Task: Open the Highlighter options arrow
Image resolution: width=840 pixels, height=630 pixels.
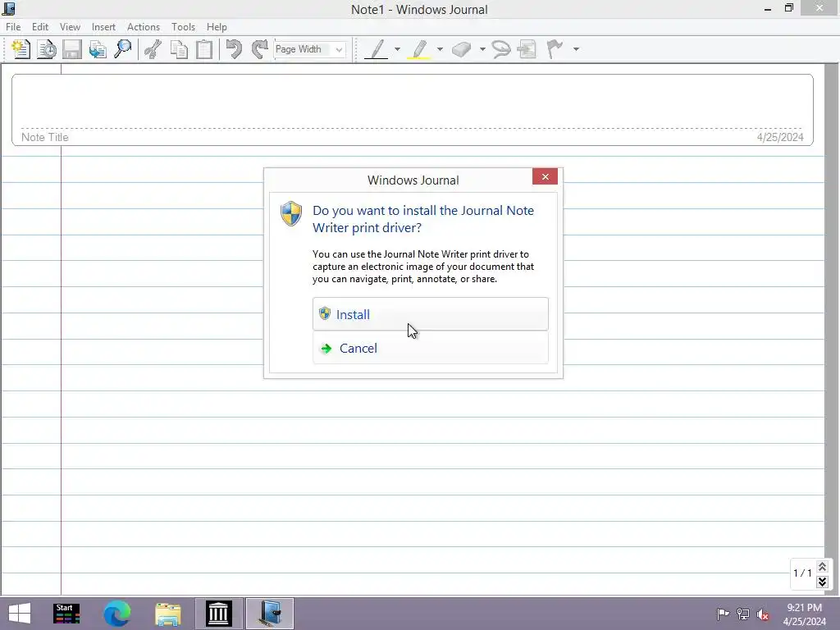Action: [x=440, y=49]
